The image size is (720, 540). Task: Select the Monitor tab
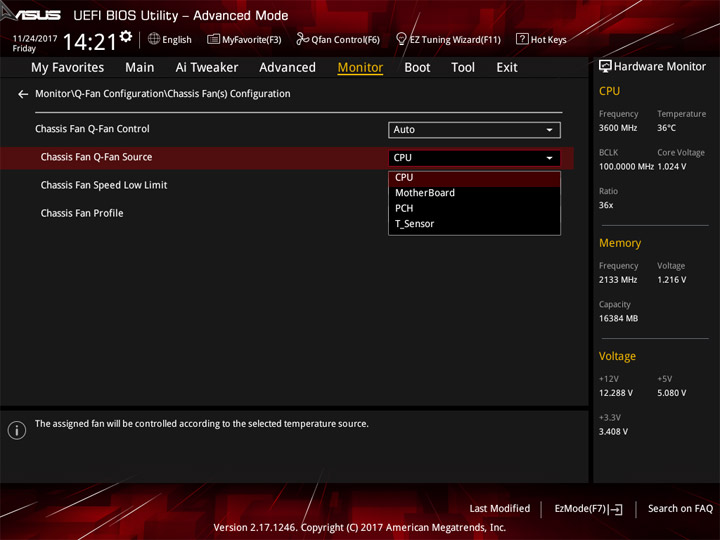click(x=360, y=68)
